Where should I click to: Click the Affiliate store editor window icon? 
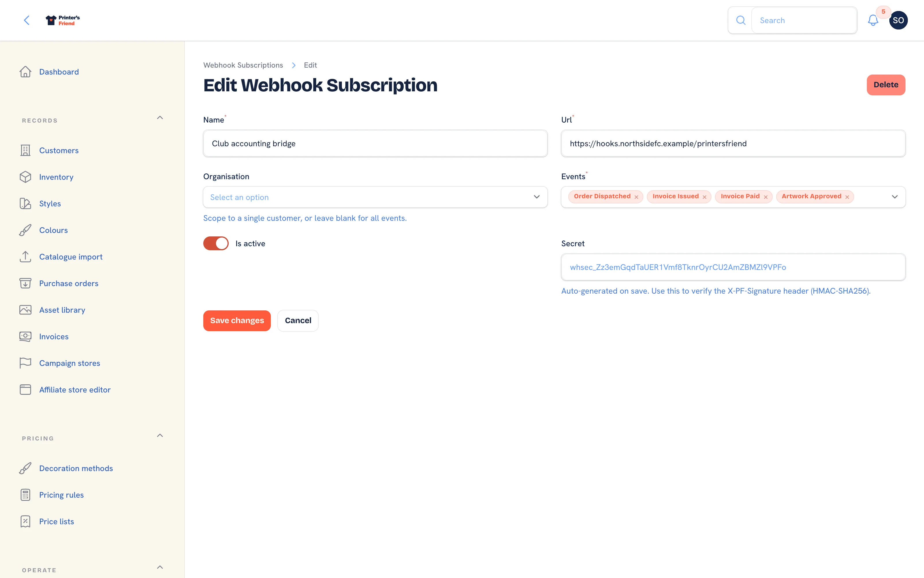(25, 390)
